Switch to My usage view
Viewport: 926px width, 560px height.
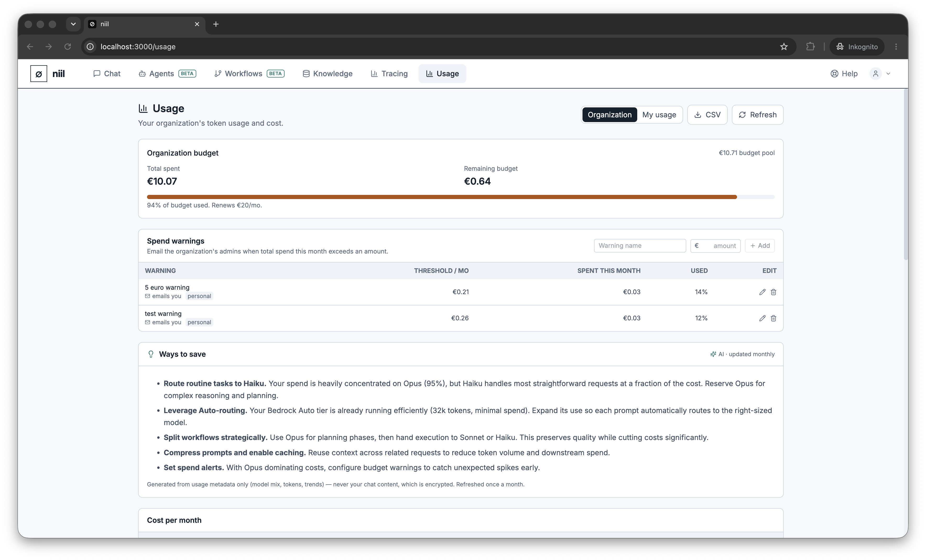click(659, 114)
